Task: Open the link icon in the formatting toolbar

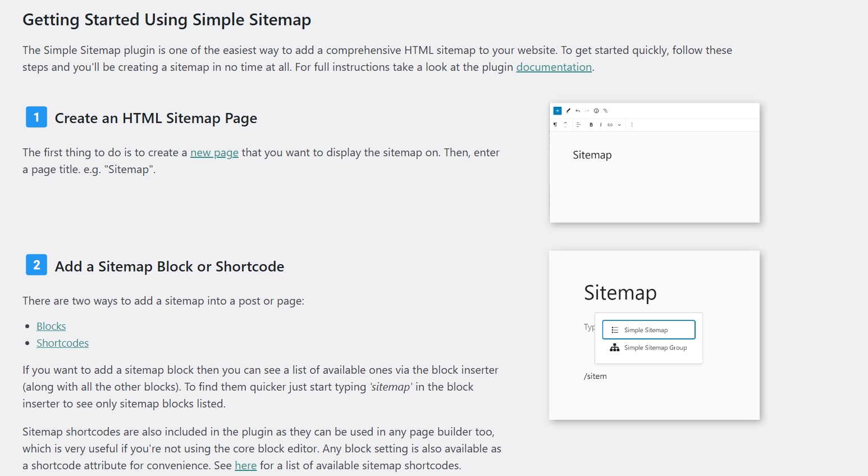Action: [x=610, y=125]
